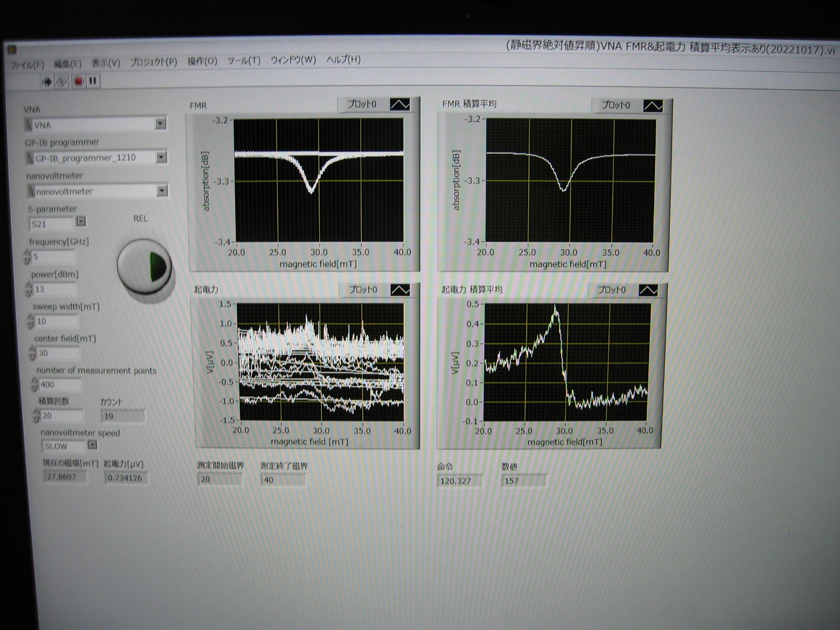Viewport: 840px width, 630px height.
Task: Click the 起電力 raw voltage plot area
Action: [321, 362]
